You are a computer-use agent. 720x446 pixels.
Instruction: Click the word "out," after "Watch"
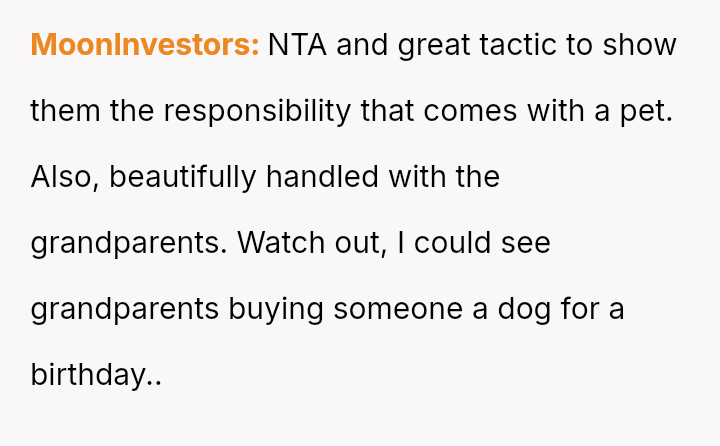coord(359,243)
